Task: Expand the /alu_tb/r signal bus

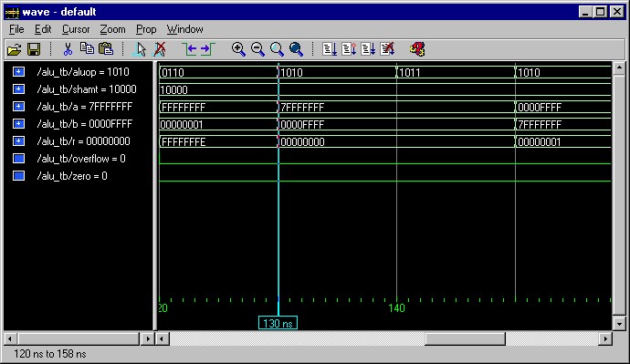Action: click(x=18, y=141)
